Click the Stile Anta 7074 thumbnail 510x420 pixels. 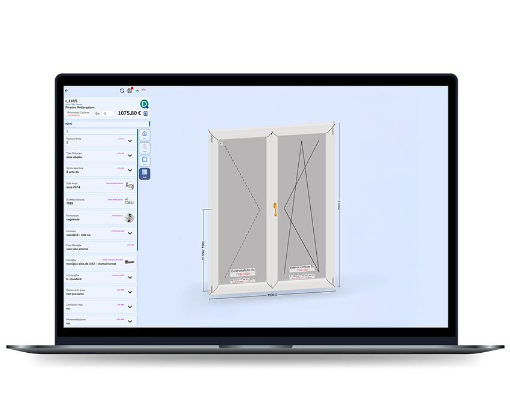coord(129,186)
